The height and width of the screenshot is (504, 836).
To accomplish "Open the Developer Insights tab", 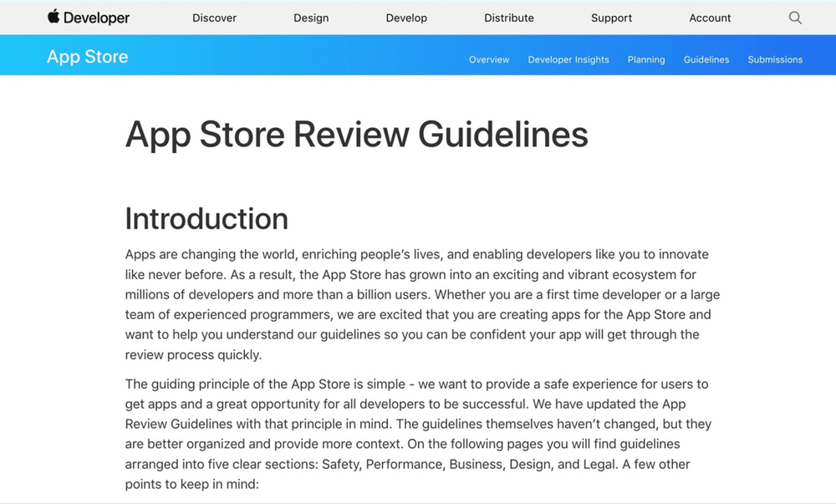I will coord(568,59).
